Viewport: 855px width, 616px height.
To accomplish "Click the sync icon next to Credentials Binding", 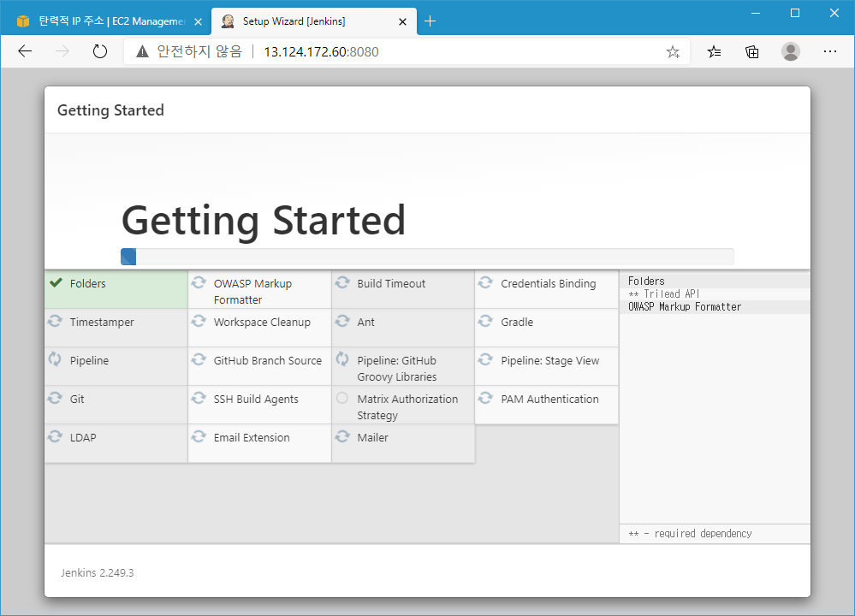I will pyautogui.click(x=485, y=282).
